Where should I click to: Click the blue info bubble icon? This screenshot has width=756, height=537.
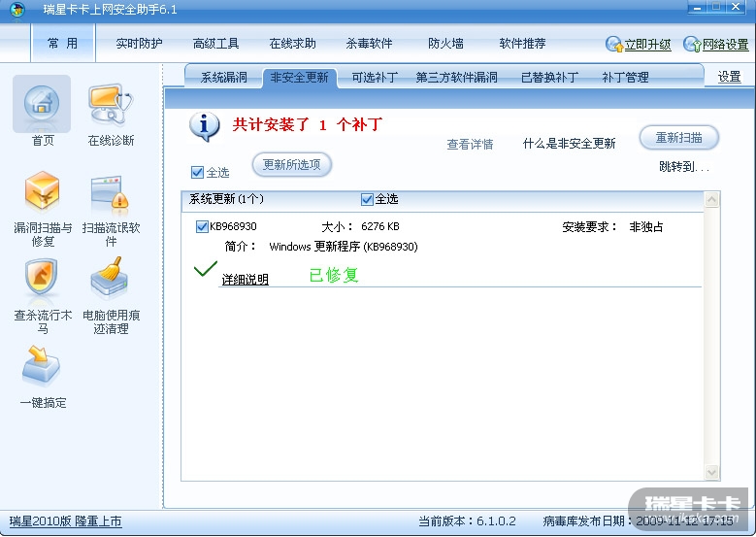(204, 126)
